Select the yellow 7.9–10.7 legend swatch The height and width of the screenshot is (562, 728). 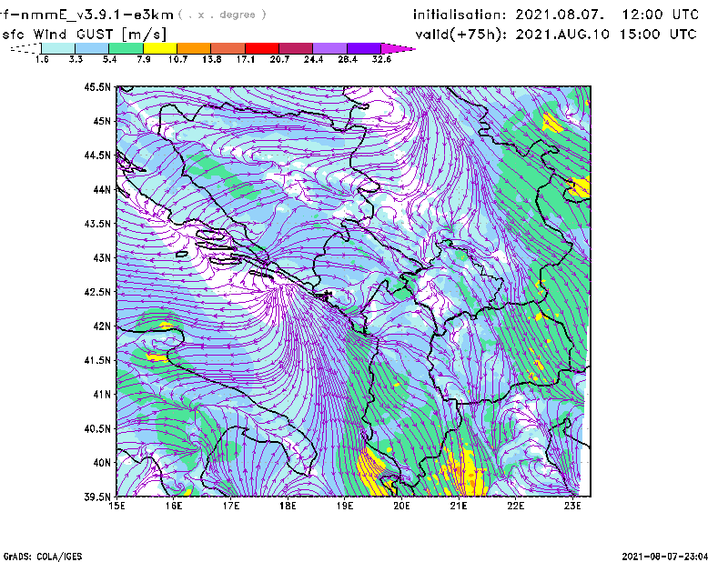[x=160, y=48]
